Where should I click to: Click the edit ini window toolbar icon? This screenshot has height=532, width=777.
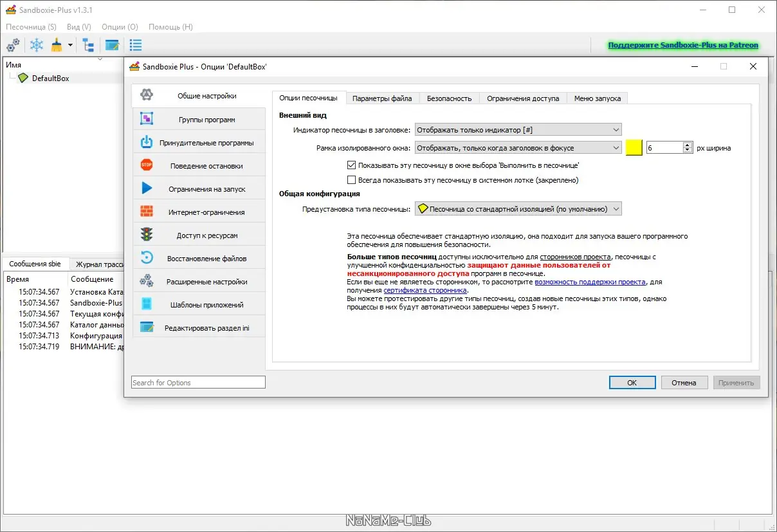(x=112, y=45)
